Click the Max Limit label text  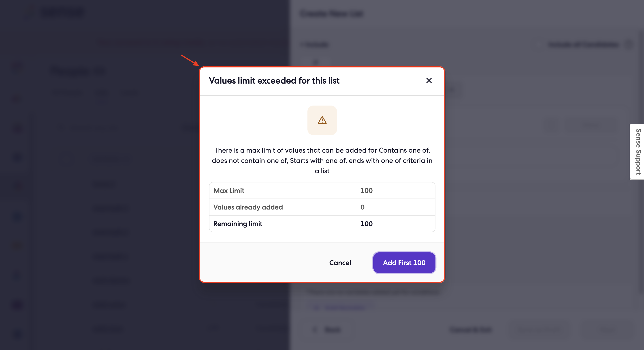click(228, 190)
